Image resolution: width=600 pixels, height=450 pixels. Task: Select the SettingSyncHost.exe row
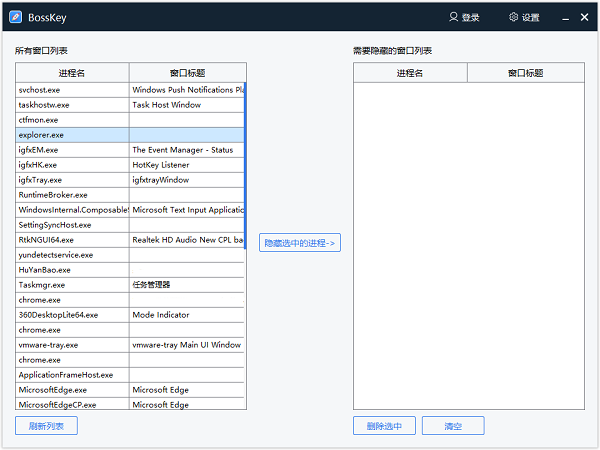[130, 225]
